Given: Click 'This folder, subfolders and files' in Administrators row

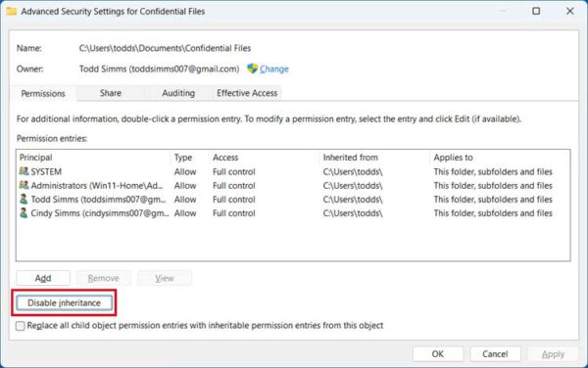Looking at the screenshot, I should 493,186.
